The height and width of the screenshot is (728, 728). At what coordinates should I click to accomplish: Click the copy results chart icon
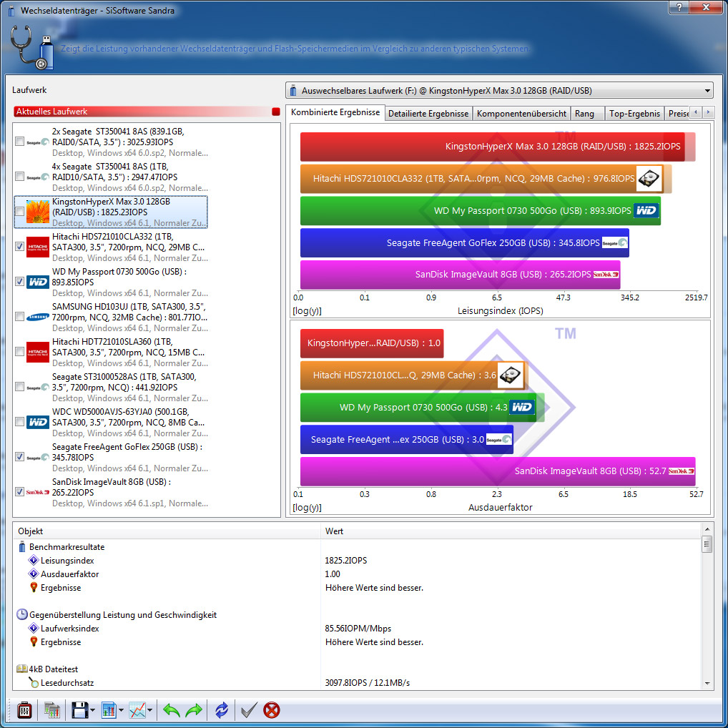tap(52, 710)
